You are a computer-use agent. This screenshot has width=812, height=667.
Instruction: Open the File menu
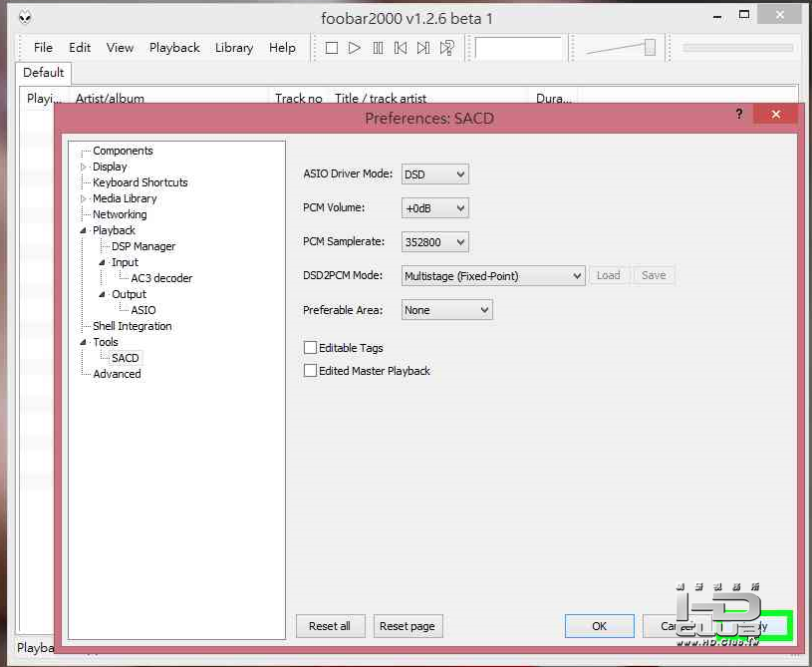pyautogui.click(x=43, y=48)
